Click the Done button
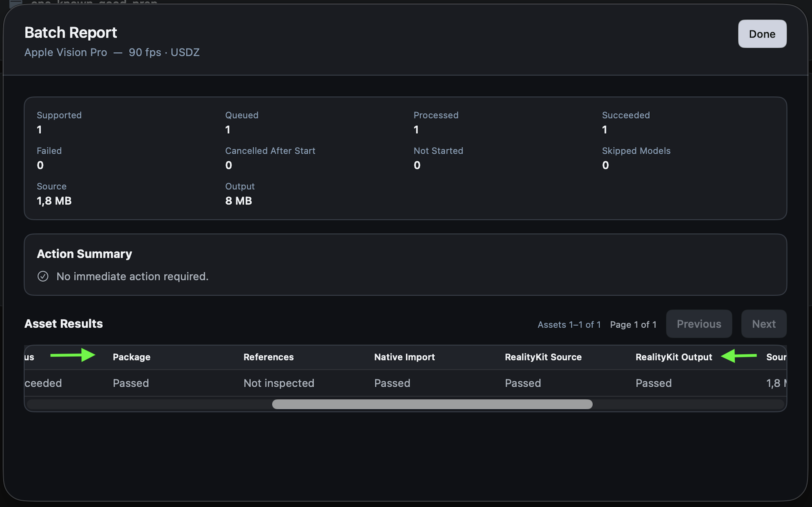This screenshot has width=812, height=507. (762, 34)
